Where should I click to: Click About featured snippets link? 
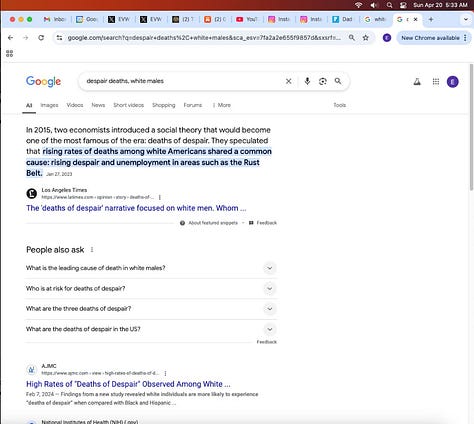click(x=213, y=223)
